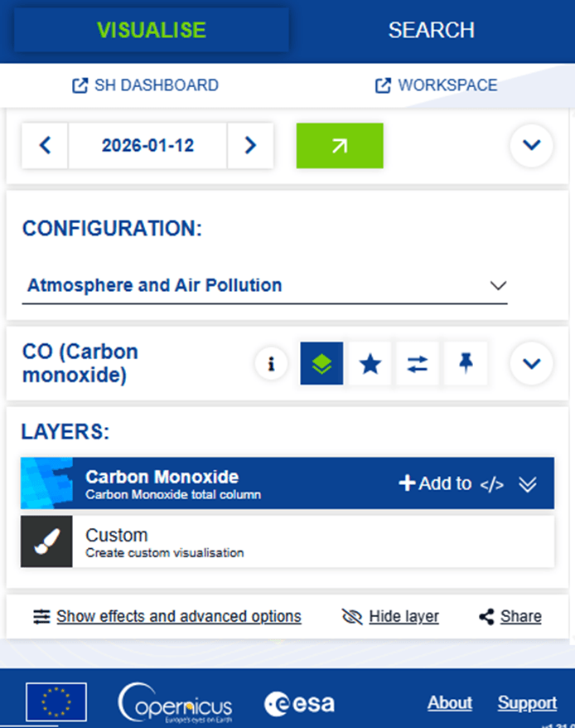Click the star highlights icon

pos(370,363)
